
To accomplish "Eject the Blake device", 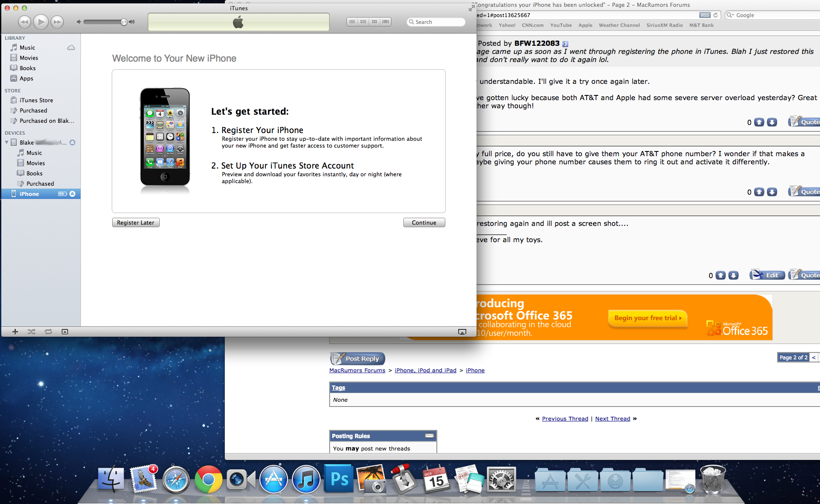I will 72,142.
